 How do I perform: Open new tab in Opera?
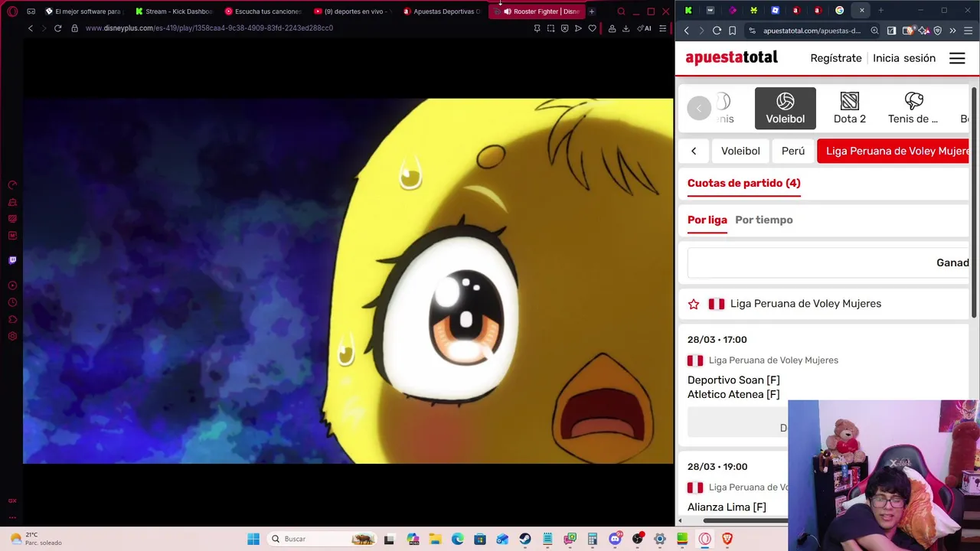pos(591,11)
